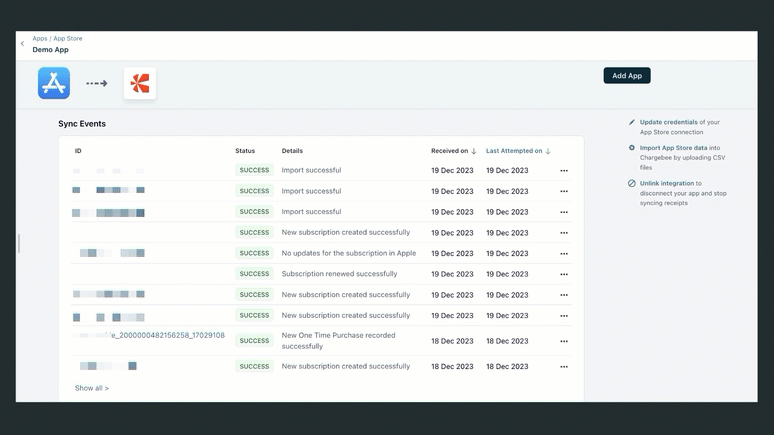Navigate to Apps breadcrumb

coord(39,39)
